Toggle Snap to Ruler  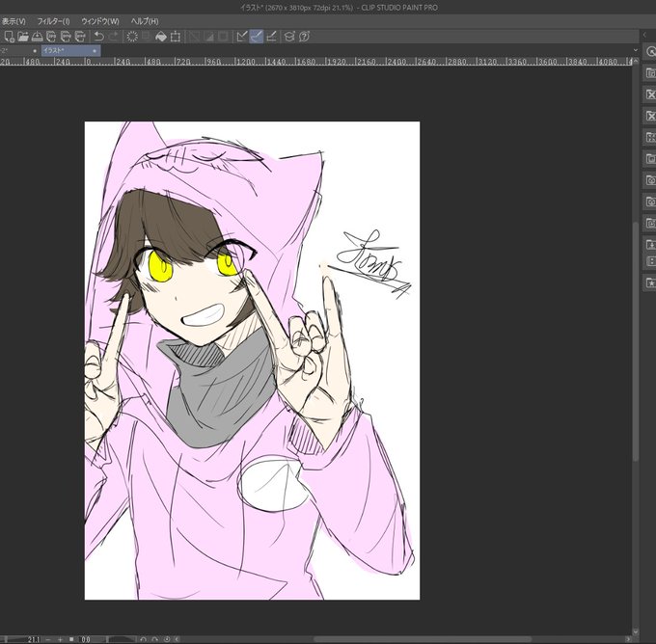click(242, 37)
